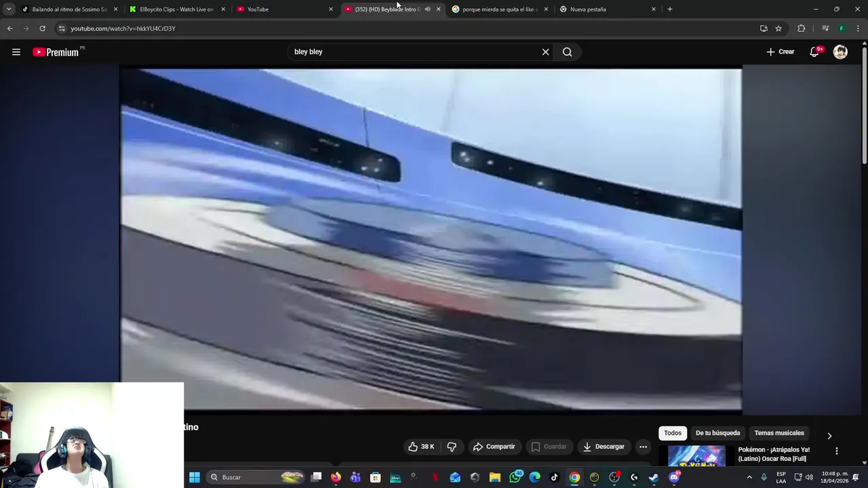Image resolution: width=868 pixels, height=488 pixels.
Task: Open Discord from the taskbar
Action: coord(674,477)
